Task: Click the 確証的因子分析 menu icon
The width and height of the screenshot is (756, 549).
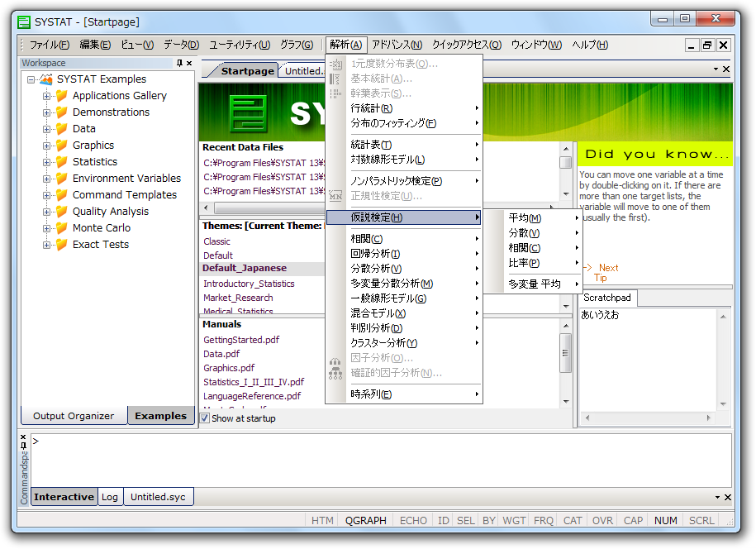Action: point(335,373)
